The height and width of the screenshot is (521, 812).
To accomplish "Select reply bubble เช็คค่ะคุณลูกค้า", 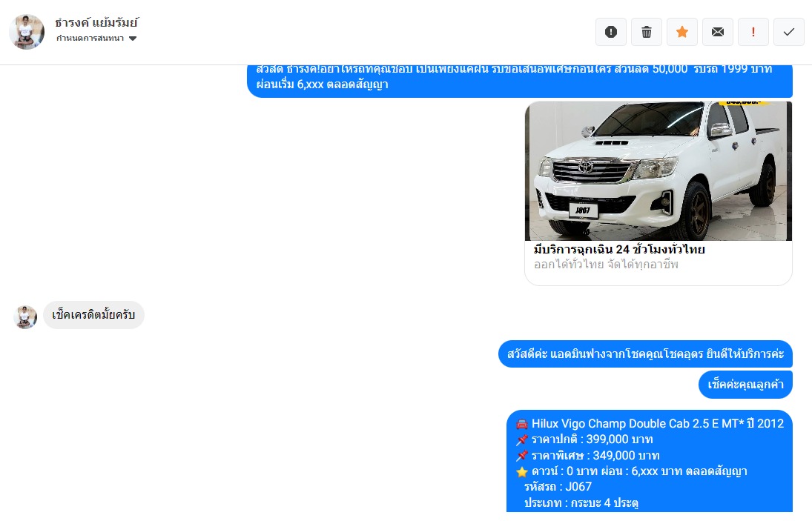I will coord(745,385).
